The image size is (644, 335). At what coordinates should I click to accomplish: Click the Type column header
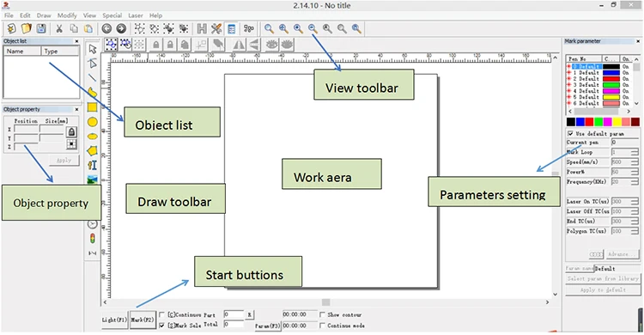[60, 51]
